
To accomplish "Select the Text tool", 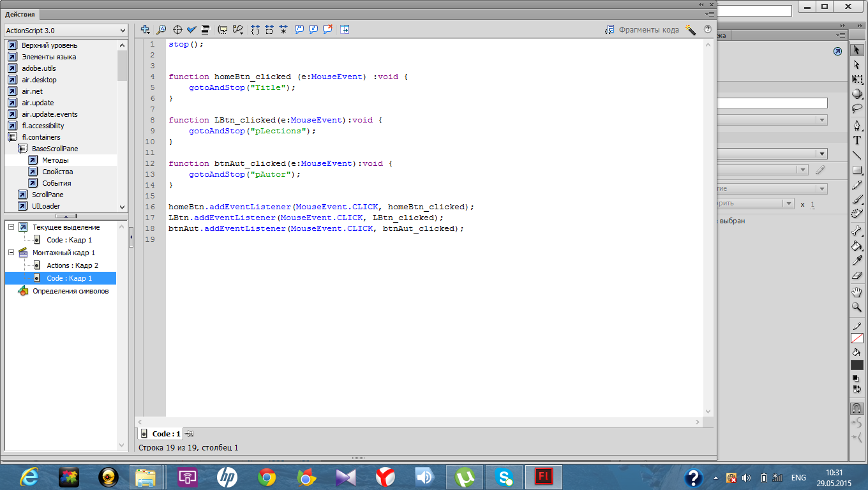I will 857,140.
